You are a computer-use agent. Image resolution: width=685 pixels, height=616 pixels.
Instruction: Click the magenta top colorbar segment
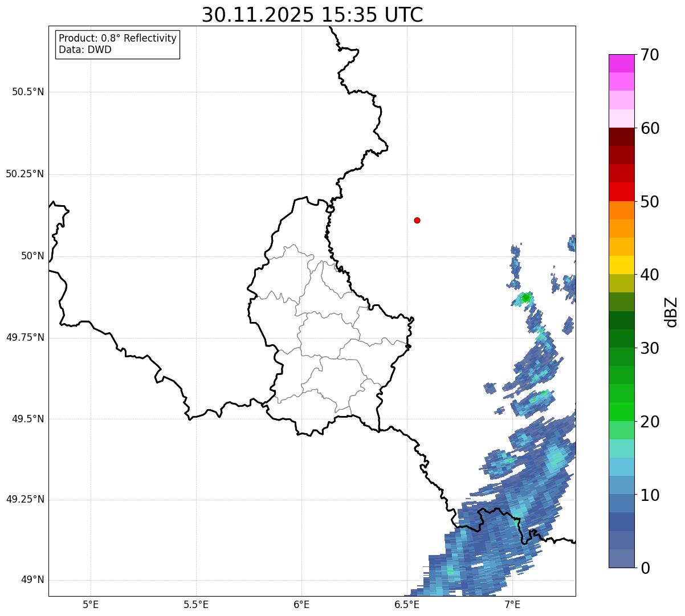621,63
